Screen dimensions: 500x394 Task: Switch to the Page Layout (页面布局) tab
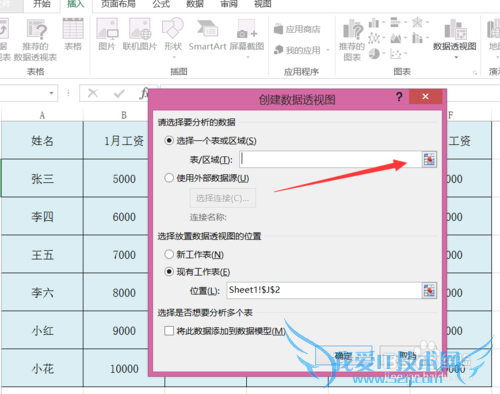click(x=118, y=4)
